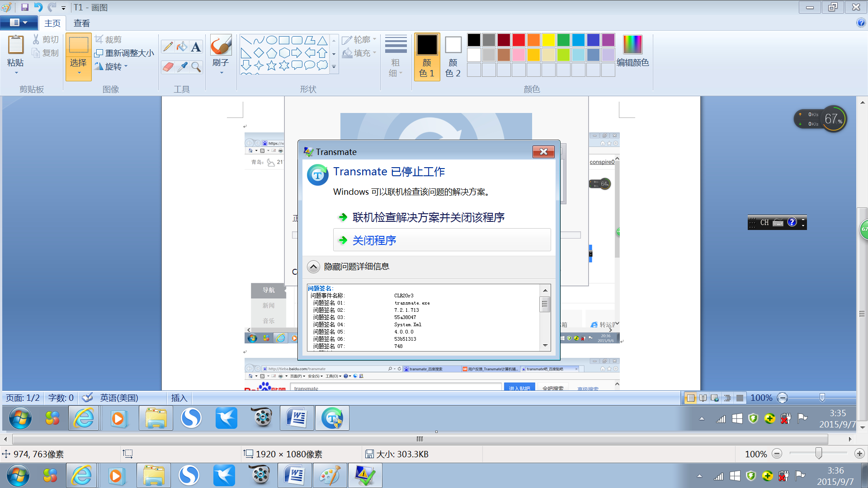Click the "大小: 303.3KB" status text
The height and width of the screenshot is (488, 868).
(x=402, y=454)
